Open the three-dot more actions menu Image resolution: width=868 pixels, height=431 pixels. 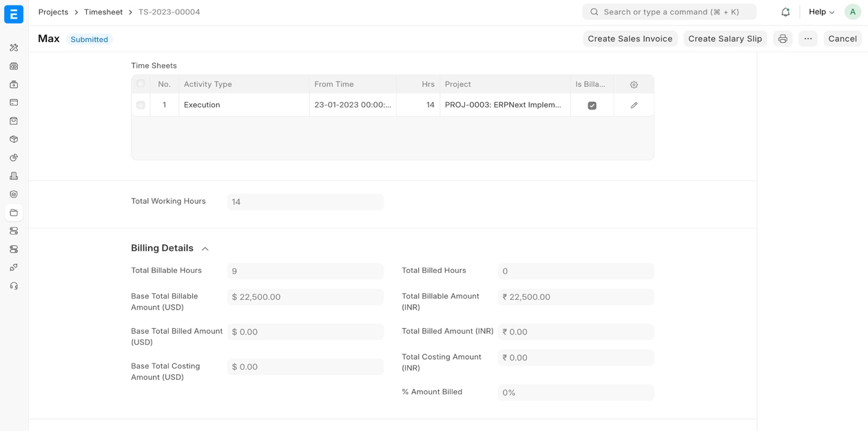(808, 39)
